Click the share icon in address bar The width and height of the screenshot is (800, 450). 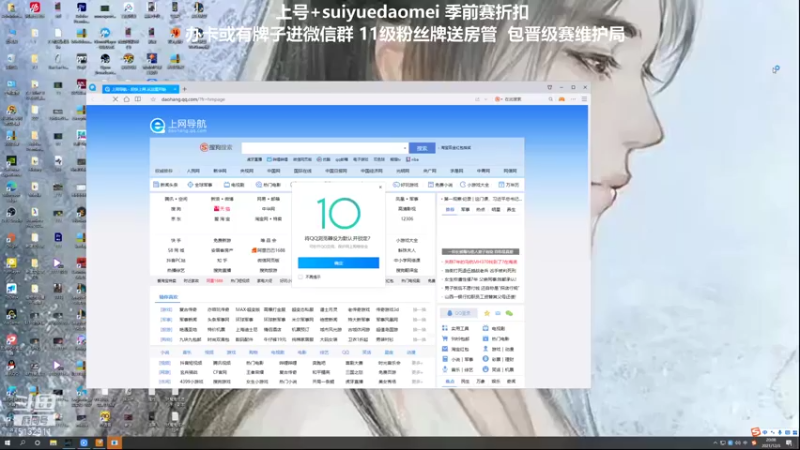tap(477, 99)
